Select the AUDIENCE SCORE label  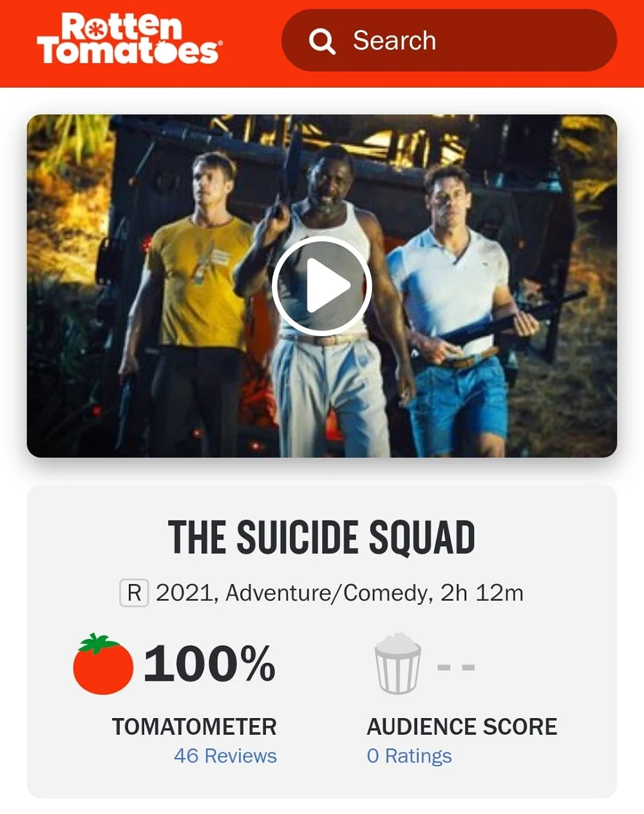(x=462, y=726)
